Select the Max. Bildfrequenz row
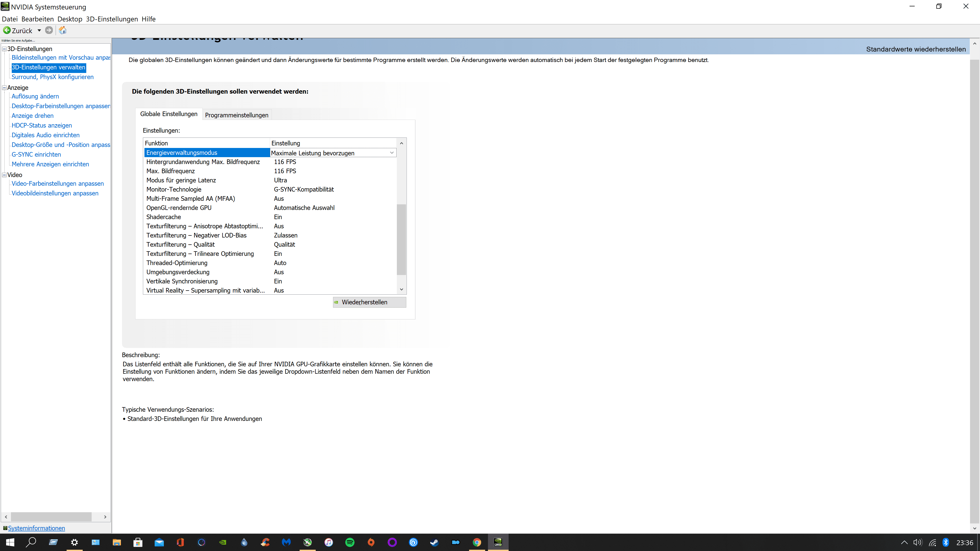The image size is (980, 551). [270, 171]
